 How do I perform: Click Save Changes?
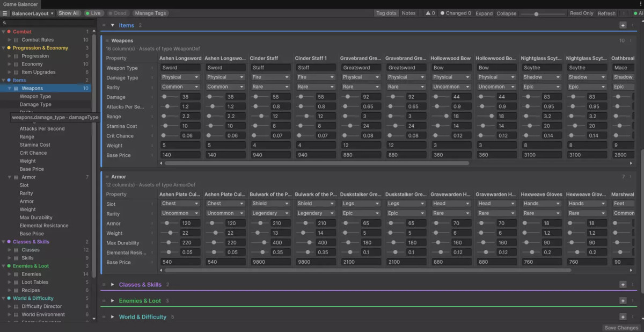621,328
